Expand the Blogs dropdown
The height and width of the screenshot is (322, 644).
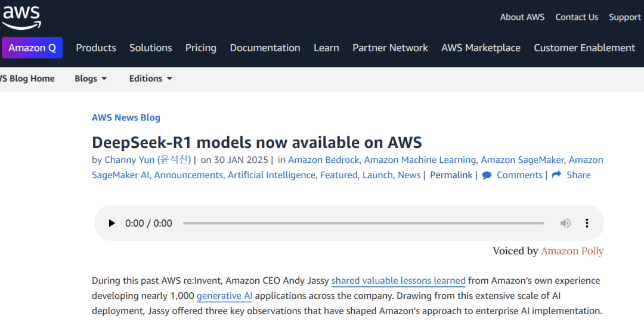[x=91, y=79]
